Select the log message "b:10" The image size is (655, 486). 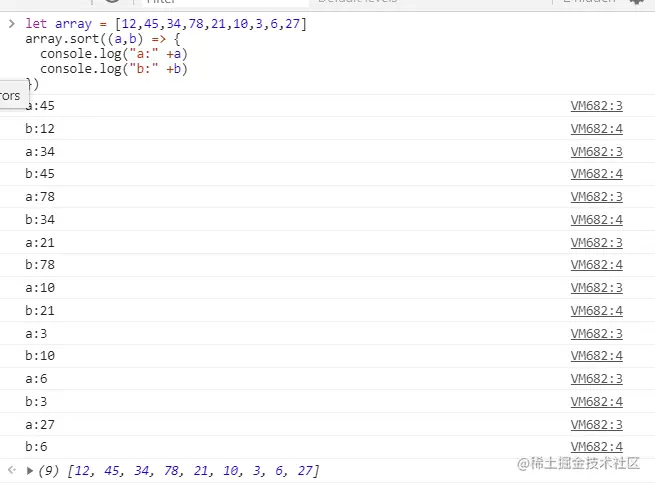pyautogui.click(x=40, y=356)
